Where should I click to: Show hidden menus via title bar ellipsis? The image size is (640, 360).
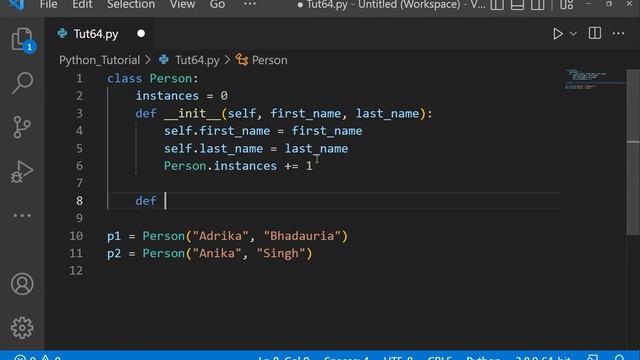click(x=250, y=4)
